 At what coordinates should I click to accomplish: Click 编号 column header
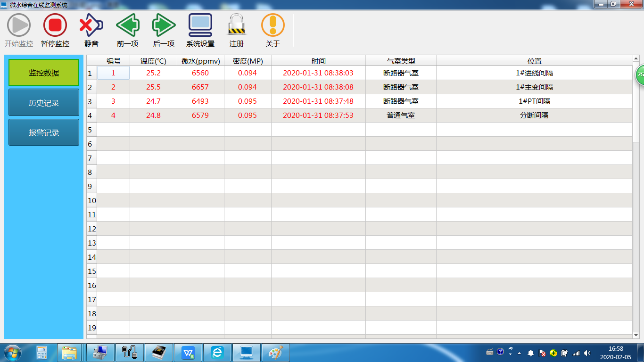[113, 61]
